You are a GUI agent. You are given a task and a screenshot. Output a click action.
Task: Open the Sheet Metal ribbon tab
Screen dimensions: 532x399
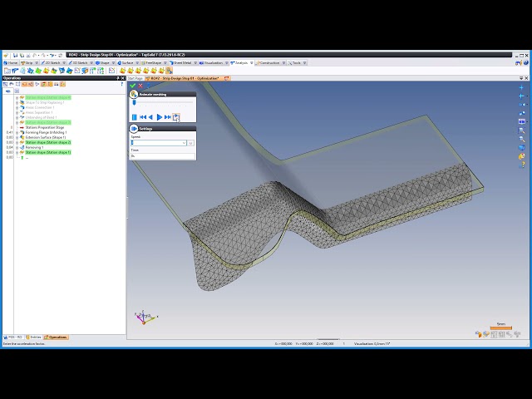pyautogui.click(x=180, y=62)
